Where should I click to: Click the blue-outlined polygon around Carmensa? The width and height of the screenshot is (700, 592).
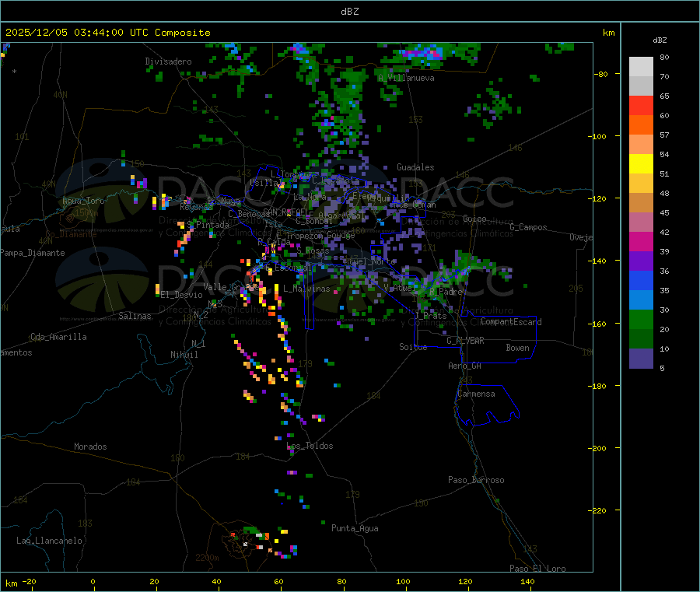[487, 405]
